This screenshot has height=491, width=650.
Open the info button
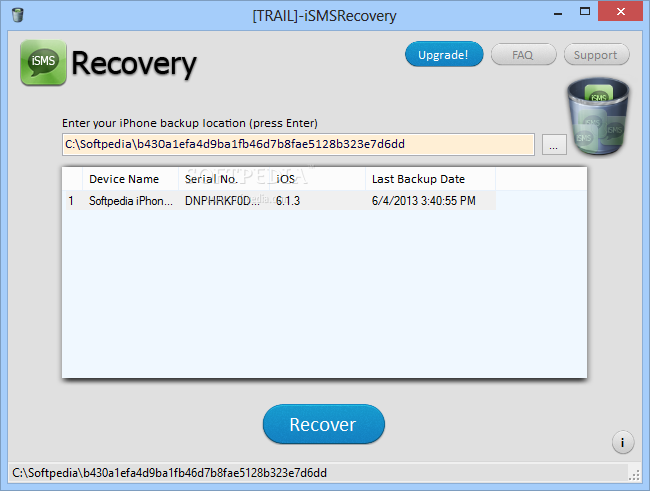[623, 442]
